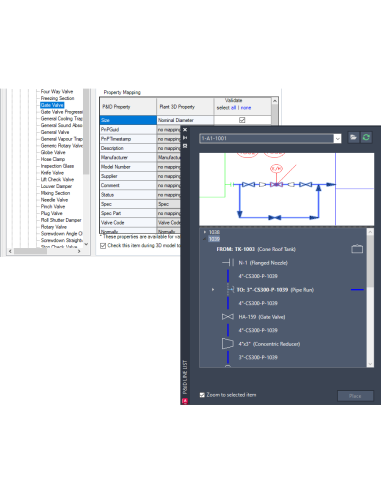The height and width of the screenshot is (492, 381).
Task: Expand the TO: 3"-CS300-P-1039 pipe run
Action: click(x=213, y=290)
